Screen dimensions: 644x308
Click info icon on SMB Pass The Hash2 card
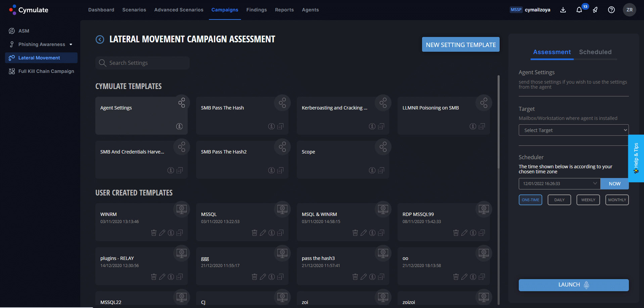[x=271, y=170]
